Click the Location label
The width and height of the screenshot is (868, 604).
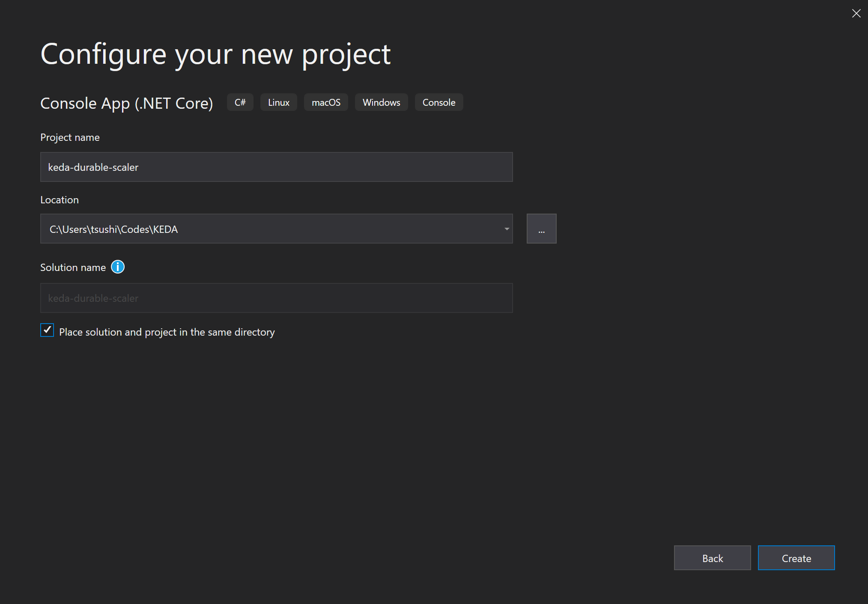point(60,200)
